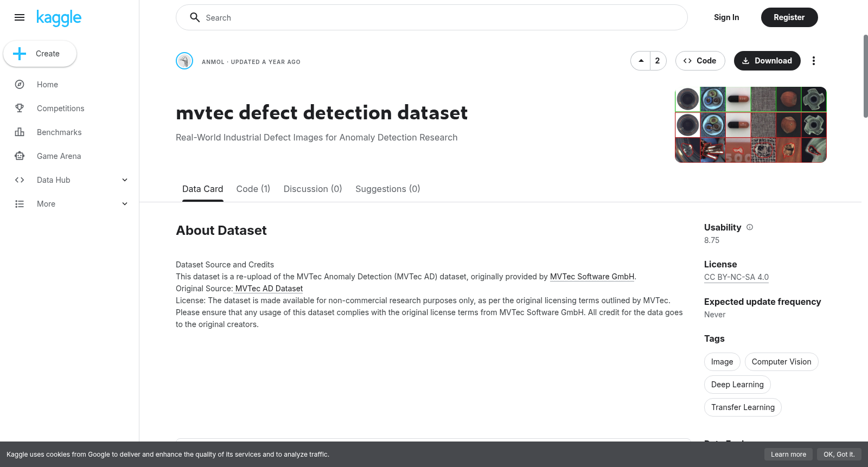868x467 pixels.
Task: Click Learn more in the cookie banner
Action: tap(788, 455)
